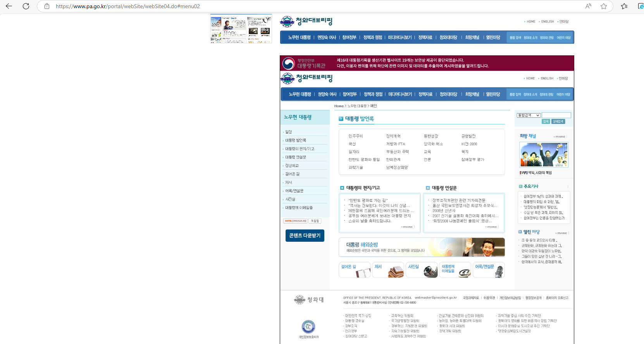Open 이용약관 in the footer
This screenshot has height=344, width=644.
(489, 298)
